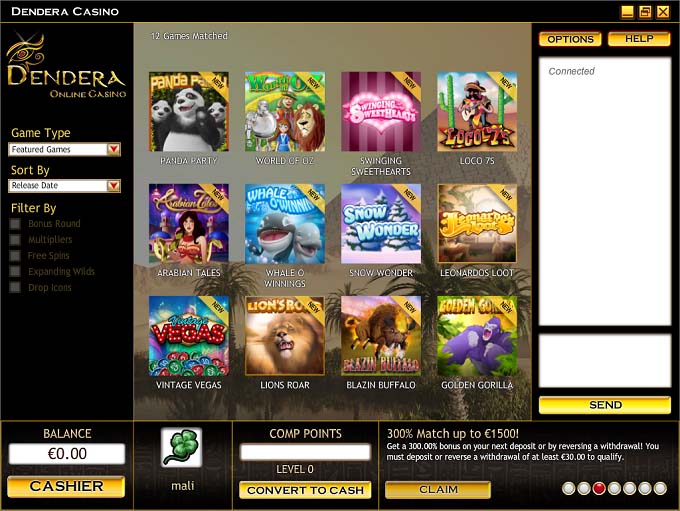Open the Options menu
Image resolution: width=680 pixels, height=511 pixels.
coord(570,39)
